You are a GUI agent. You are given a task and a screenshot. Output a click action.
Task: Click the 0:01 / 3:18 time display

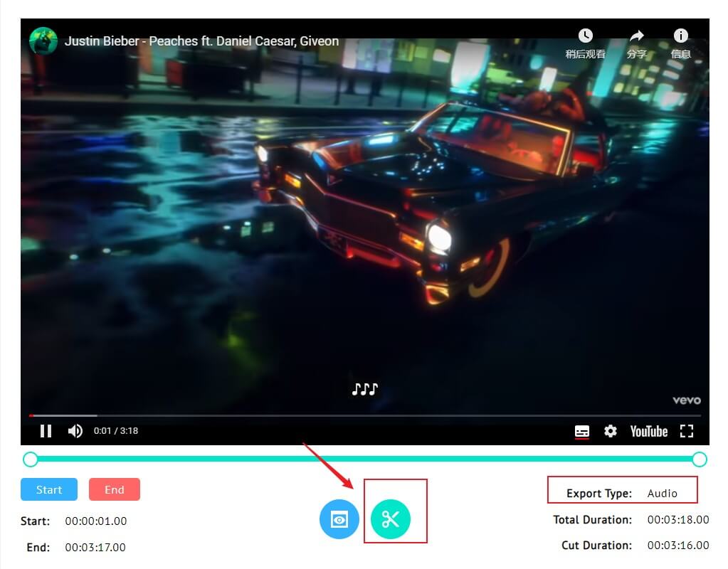[x=115, y=431]
